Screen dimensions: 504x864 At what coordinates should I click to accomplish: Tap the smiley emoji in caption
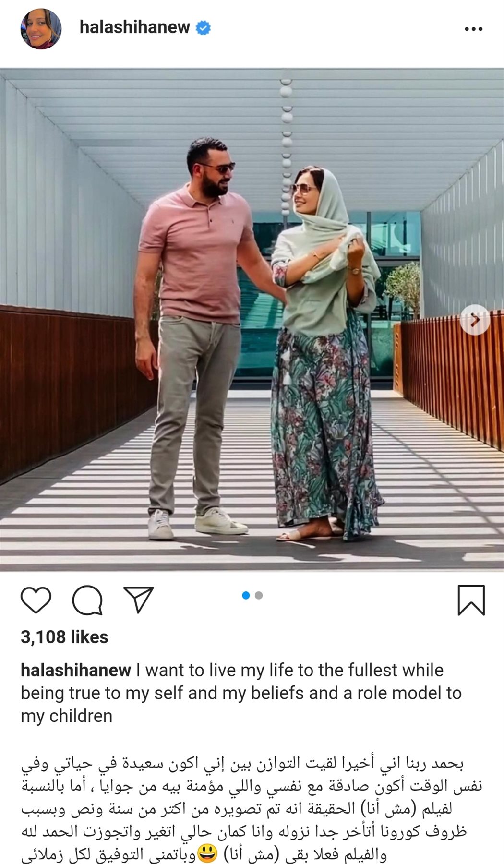[x=207, y=854]
